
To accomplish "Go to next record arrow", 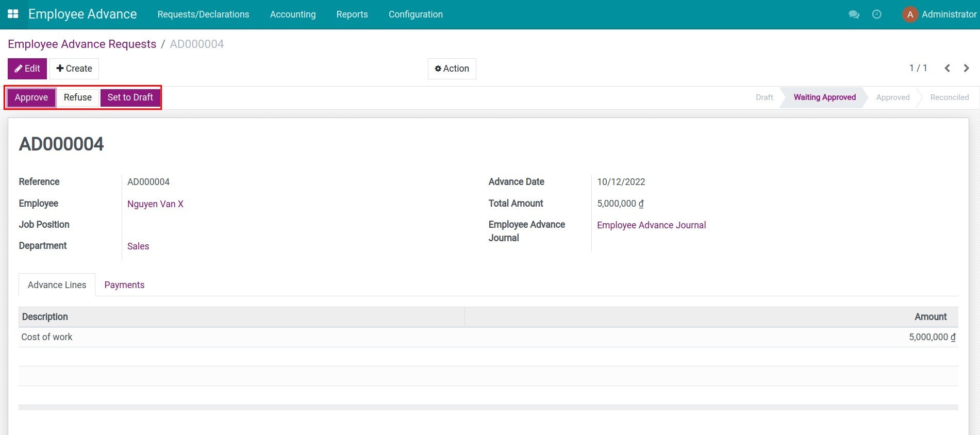I will coord(966,68).
